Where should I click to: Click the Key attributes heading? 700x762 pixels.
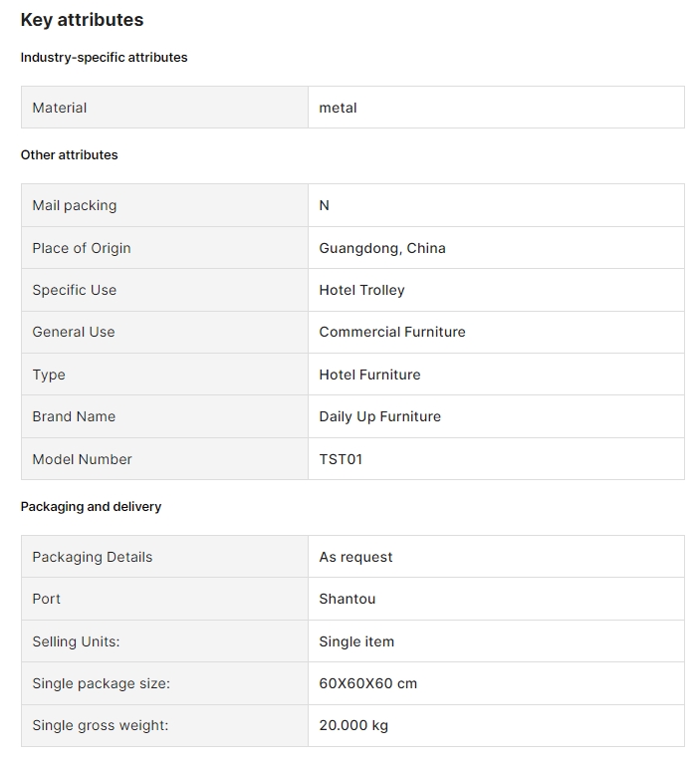82,20
